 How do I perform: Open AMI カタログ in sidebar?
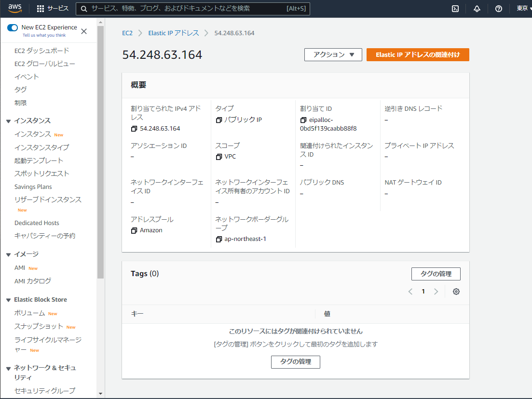(33, 281)
